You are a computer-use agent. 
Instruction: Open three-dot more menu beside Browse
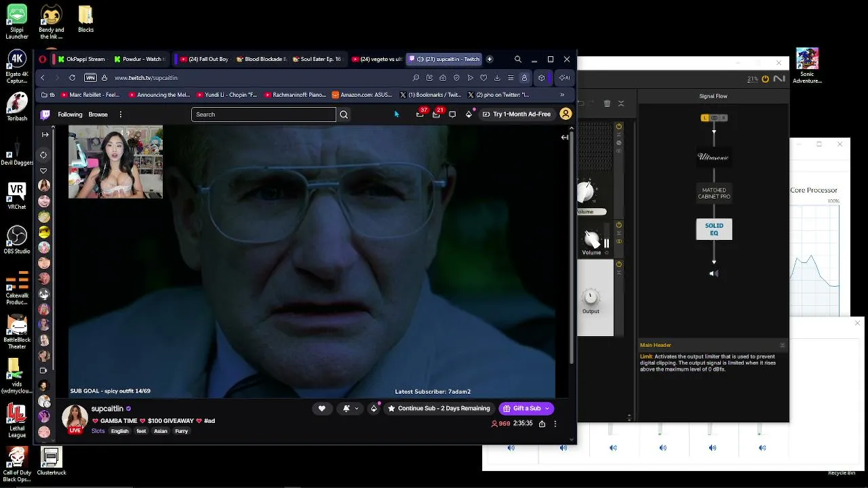pos(120,115)
